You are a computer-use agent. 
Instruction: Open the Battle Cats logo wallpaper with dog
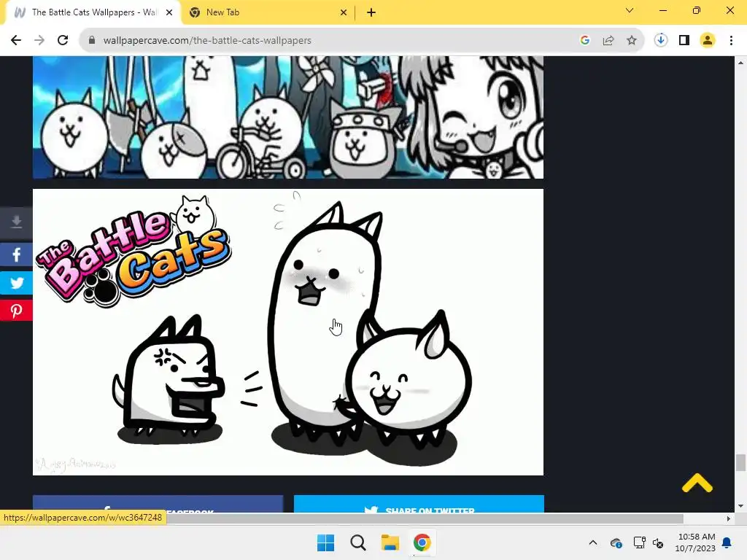[287, 332]
